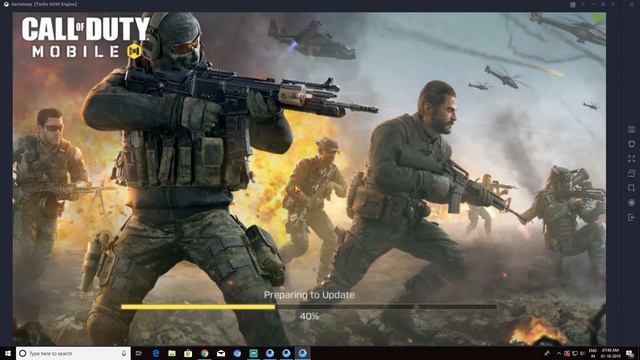Click the exit icon in Gameloop sidebar
Viewport: 640px width, 360px height.
click(631, 218)
